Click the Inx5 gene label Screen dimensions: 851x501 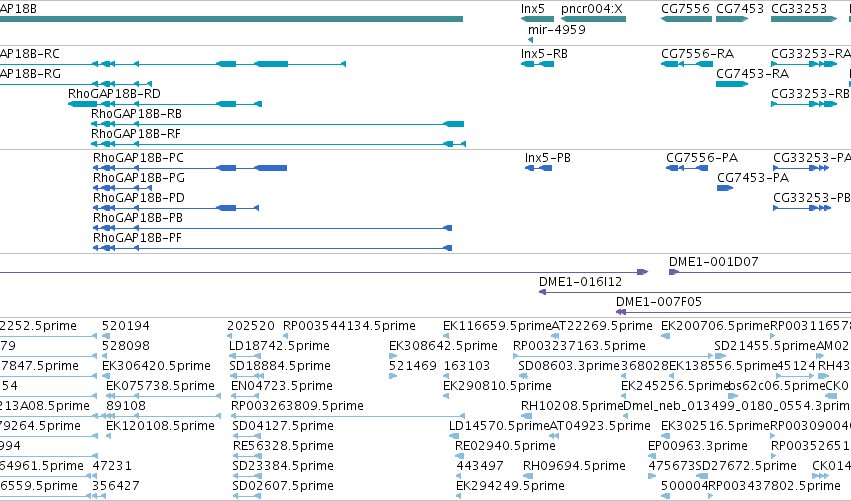click(532, 9)
